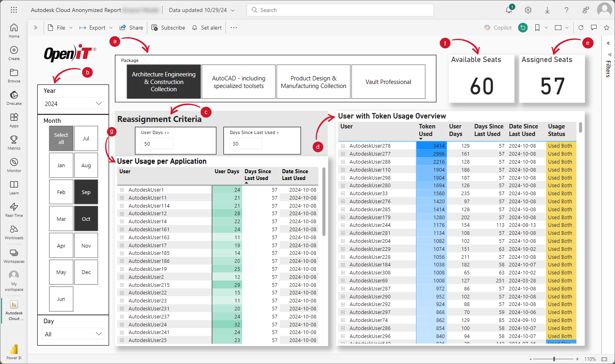Open the Export menu
This screenshot has height=364, width=615.
point(96,28)
